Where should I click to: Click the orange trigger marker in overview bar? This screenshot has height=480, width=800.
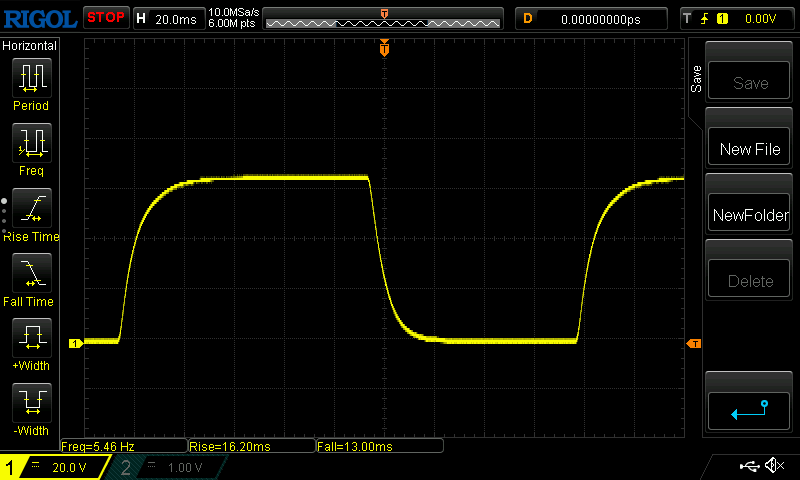(384, 13)
